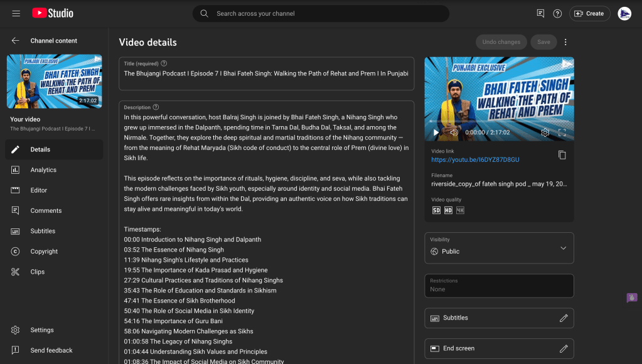Image resolution: width=642 pixels, height=364 pixels.
Task: Mute the video preview volume
Action: pos(454,132)
